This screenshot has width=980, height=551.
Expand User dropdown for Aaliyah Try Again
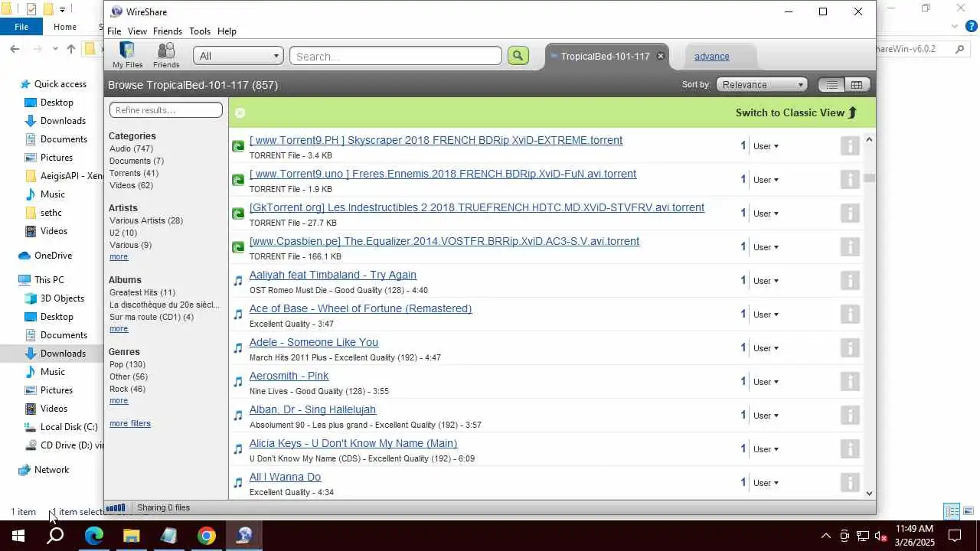pyautogui.click(x=766, y=281)
